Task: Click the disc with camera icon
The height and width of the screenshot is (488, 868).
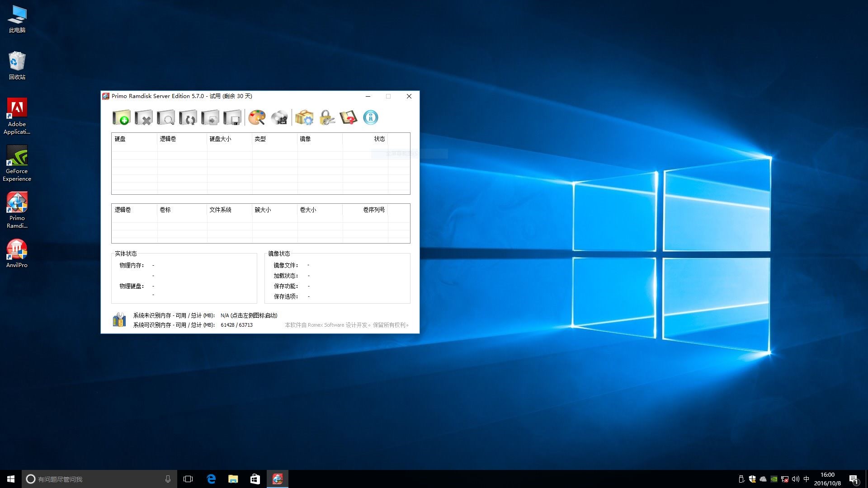Action: pyautogui.click(x=279, y=118)
